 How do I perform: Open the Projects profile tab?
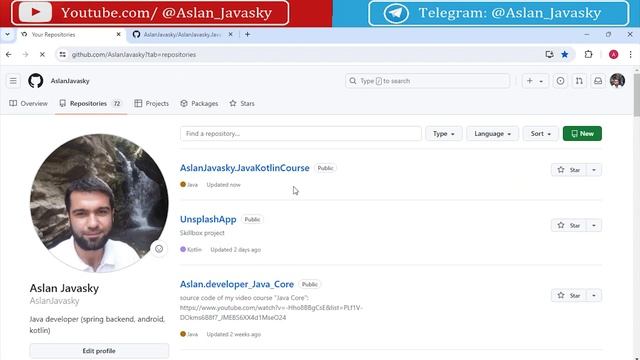click(x=151, y=104)
